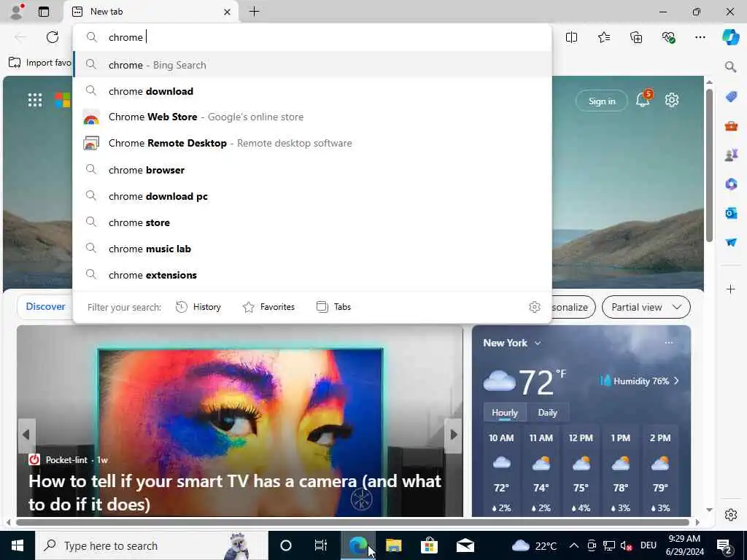Expand New York location chevron
Screen dimensions: 747x560
(x=538, y=343)
